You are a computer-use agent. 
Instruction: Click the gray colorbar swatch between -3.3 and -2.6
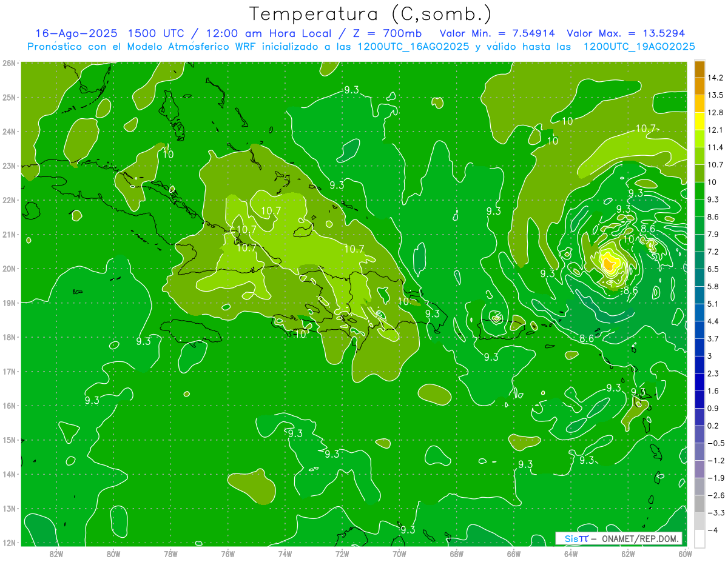click(699, 503)
